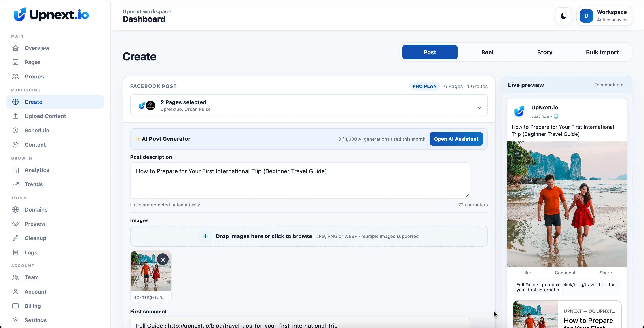Open Analytics in the sidebar
Image resolution: width=644 pixels, height=328 pixels.
click(x=55, y=170)
